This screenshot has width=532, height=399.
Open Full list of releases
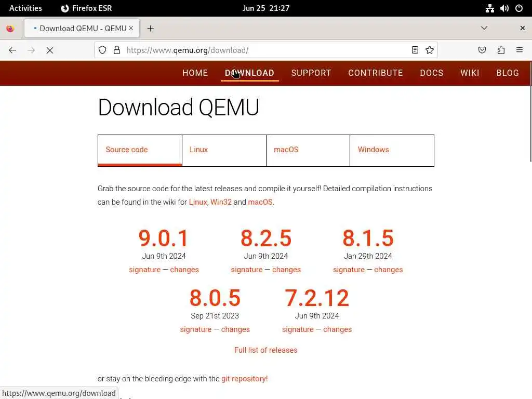coord(265,350)
